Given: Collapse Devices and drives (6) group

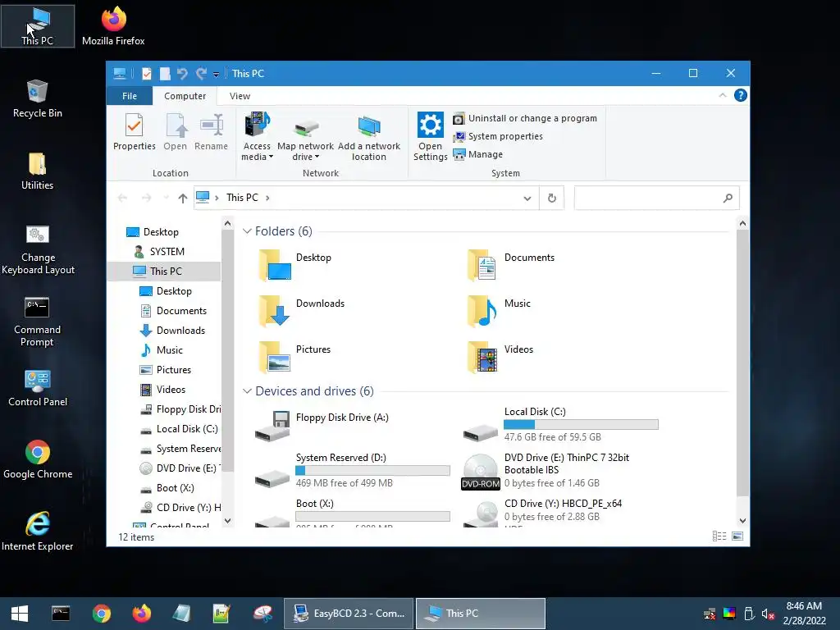Looking at the screenshot, I should coord(247,391).
